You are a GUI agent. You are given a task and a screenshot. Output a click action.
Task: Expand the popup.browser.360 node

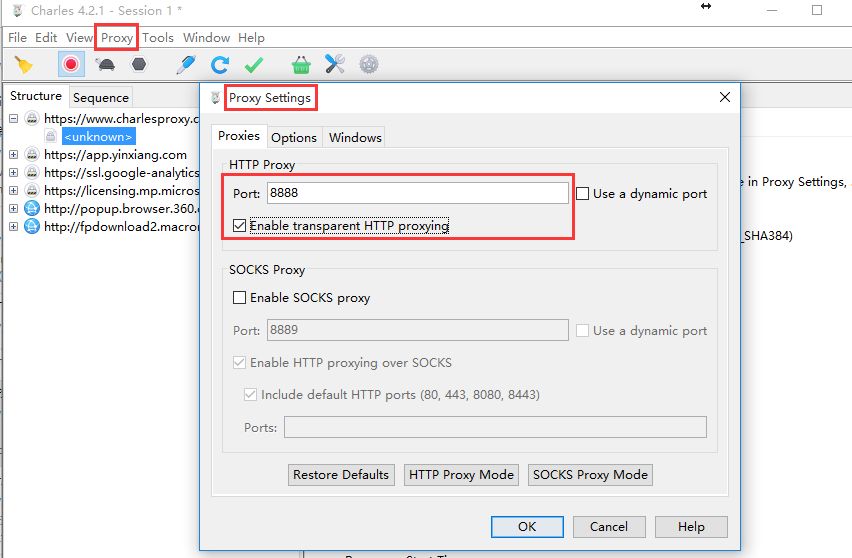14,209
